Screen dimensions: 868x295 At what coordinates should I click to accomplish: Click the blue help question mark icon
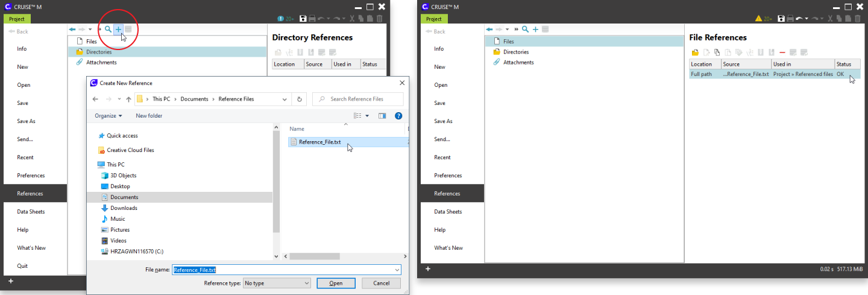tap(398, 116)
